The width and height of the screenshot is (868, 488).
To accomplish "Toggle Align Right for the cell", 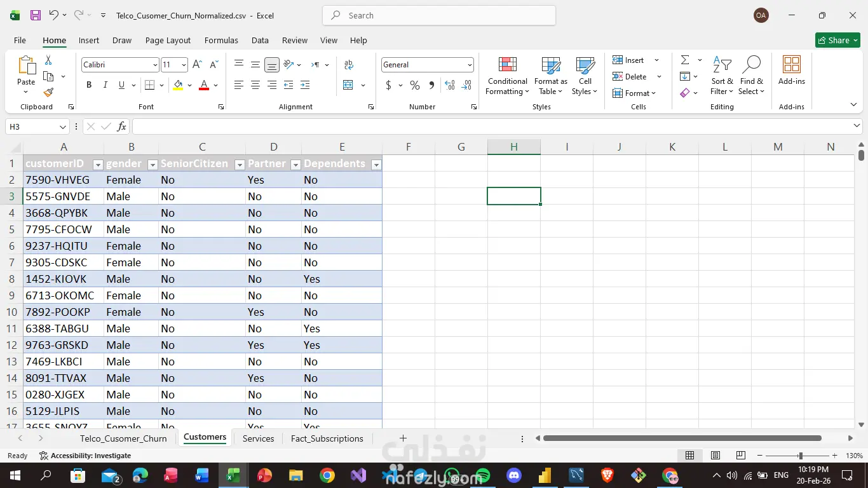I will 272,85.
